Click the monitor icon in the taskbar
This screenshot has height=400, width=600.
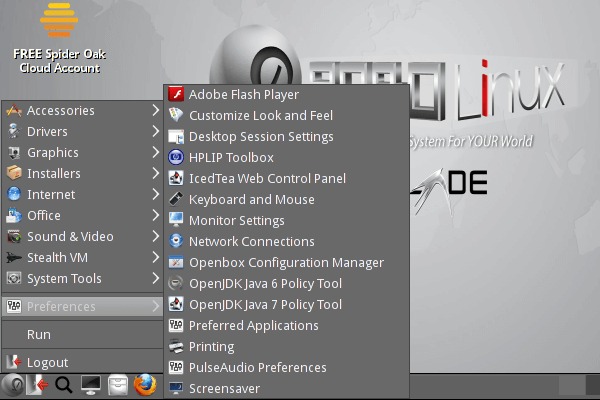(91, 385)
